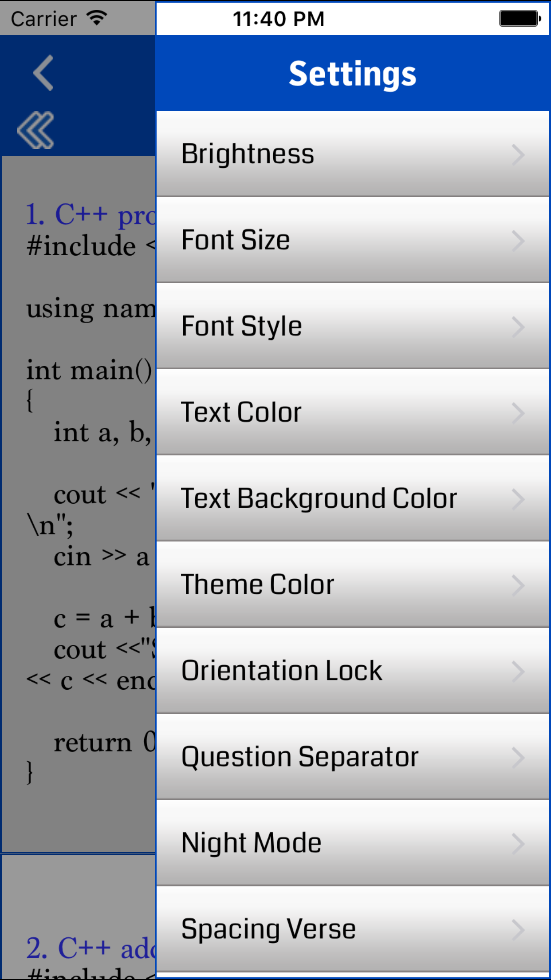
Task: Tap the back arrow icon
Action: [43, 73]
